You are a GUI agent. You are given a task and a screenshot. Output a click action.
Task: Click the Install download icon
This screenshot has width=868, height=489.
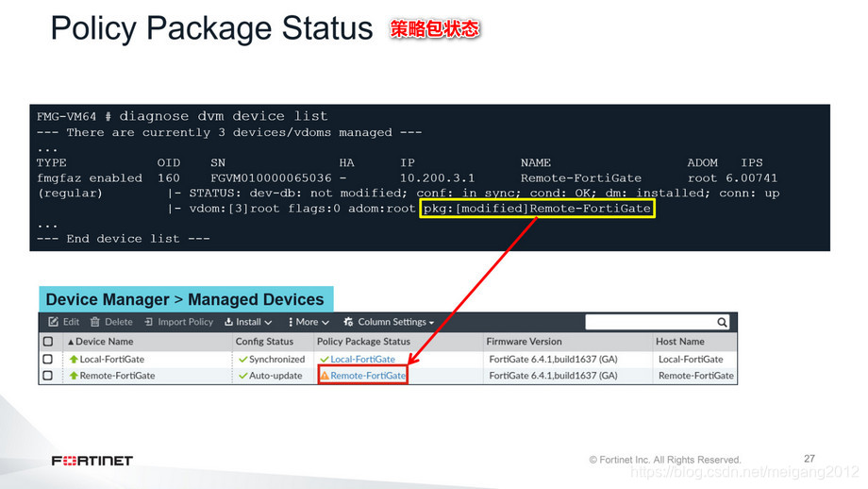click(228, 322)
